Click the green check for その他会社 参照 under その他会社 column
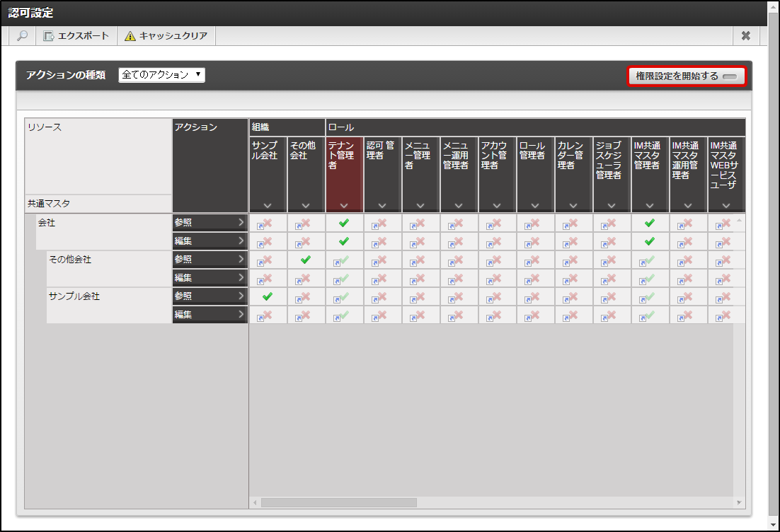Image resolution: width=780 pixels, height=532 pixels. [x=306, y=260]
